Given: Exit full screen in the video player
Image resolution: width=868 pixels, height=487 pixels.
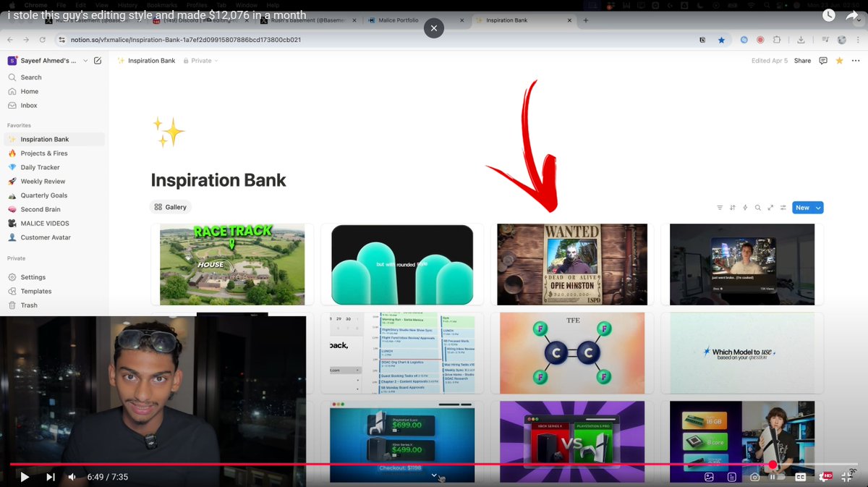Looking at the screenshot, I should (x=846, y=477).
